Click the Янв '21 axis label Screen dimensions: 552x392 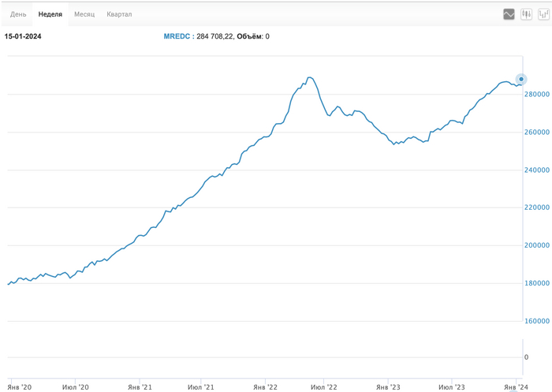click(x=140, y=387)
